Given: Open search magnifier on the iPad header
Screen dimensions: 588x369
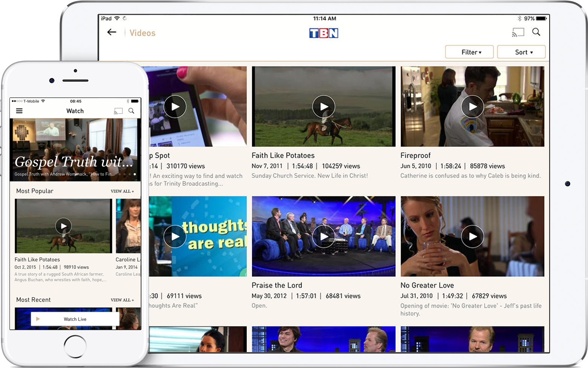Looking at the screenshot, I should [x=536, y=32].
